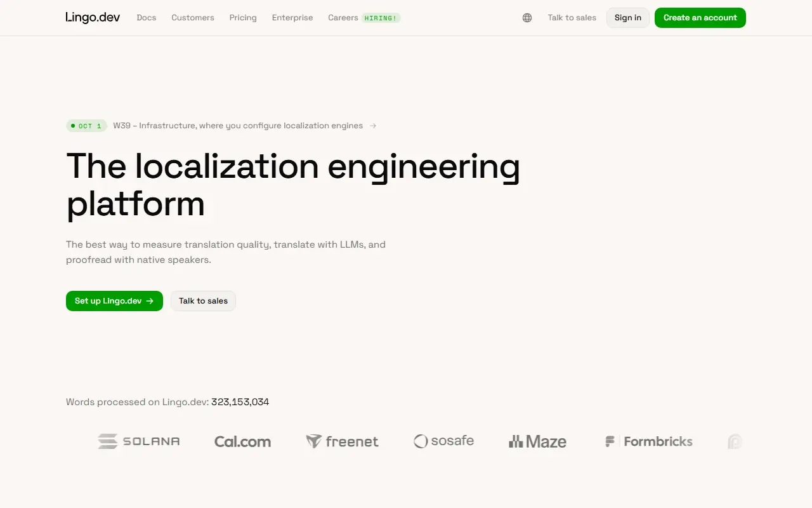Click the OCT 1 badge
Image resolution: width=812 pixels, height=508 pixels.
tap(86, 126)
